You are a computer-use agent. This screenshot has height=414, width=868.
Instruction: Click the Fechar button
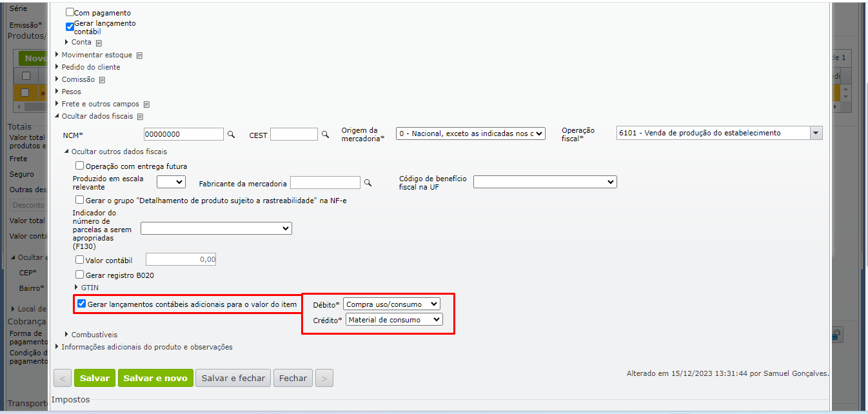[x=293, y=378]
